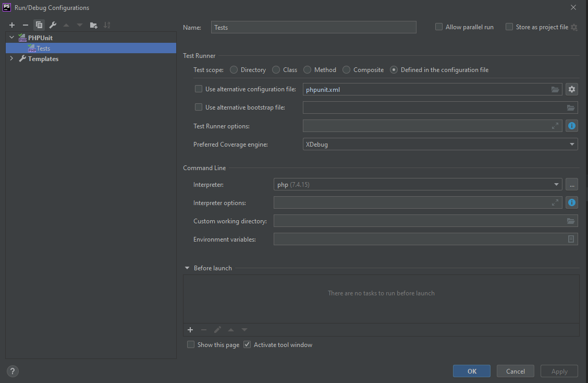The height and width of the screenshot is (383, 588).
Task: Copy configuration icon in toolbar
Action: (x=39, y=25)
